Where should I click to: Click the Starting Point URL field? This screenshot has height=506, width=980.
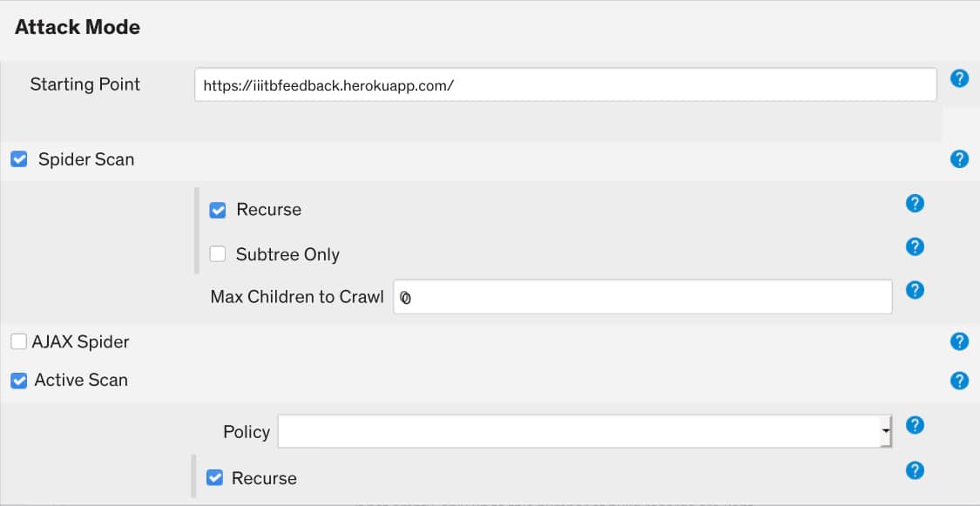tap(564, 85)
